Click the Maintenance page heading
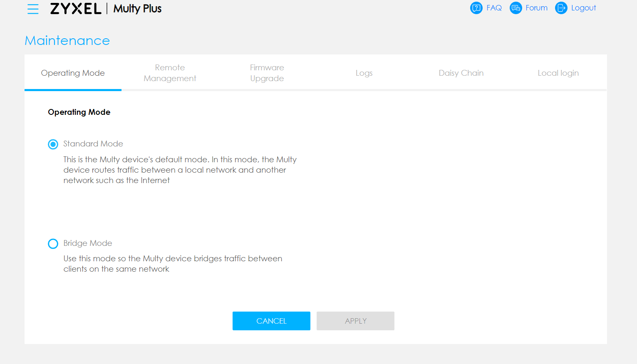The height and width of the screenshot is (364, 637). 67,41
